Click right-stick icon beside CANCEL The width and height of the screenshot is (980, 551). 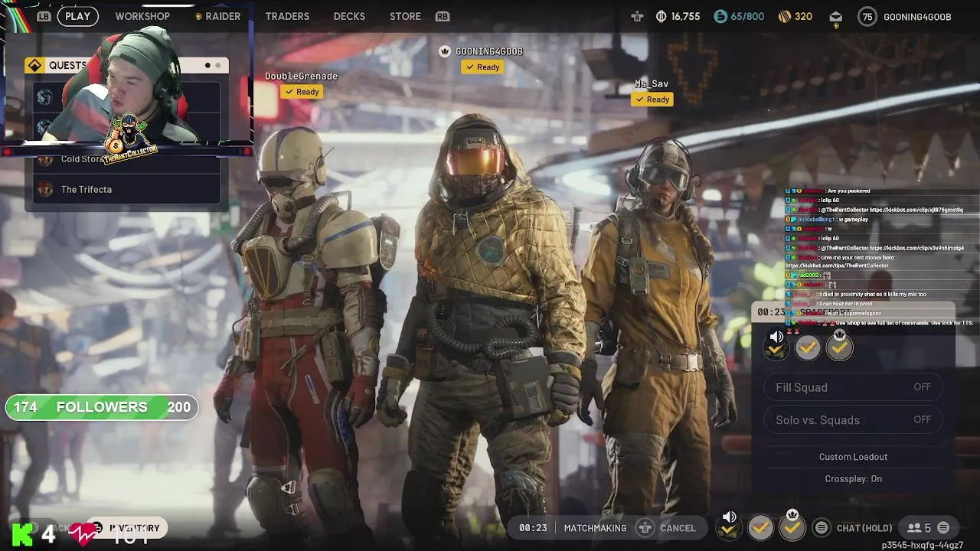pyautogui.click(x=645, y=528)
